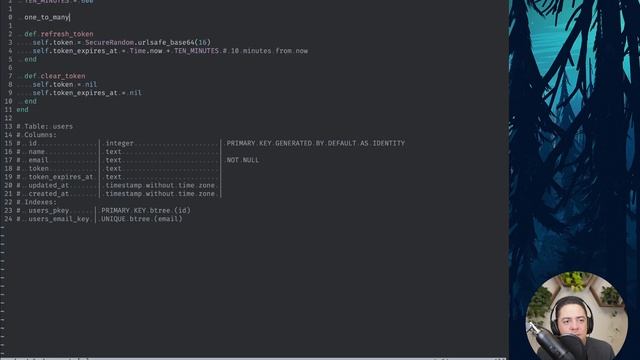The width and height of the screenshot is (640, 360).
Task: Click Time.now in the expiry line
Action: pos(146,51)
